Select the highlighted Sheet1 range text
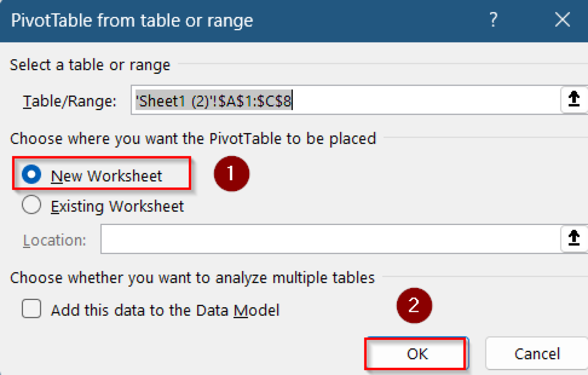588x375 pixels. click(x=213, y=101)
